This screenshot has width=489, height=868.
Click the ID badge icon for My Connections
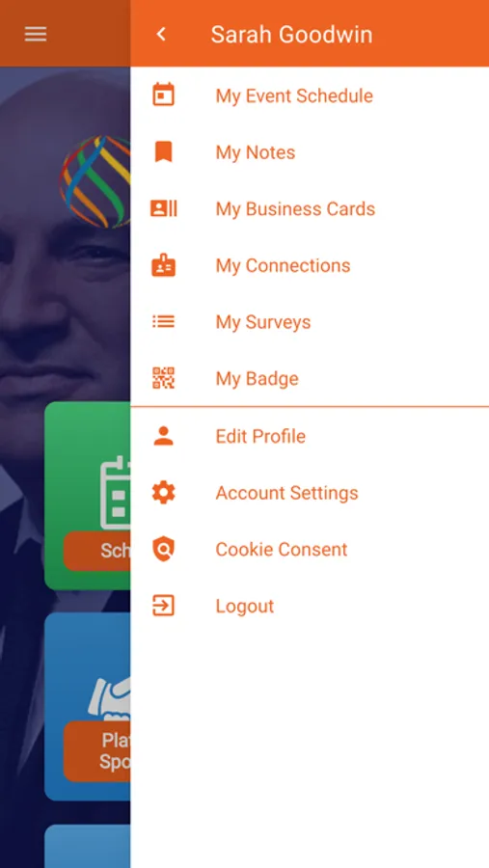pos(163,265)
